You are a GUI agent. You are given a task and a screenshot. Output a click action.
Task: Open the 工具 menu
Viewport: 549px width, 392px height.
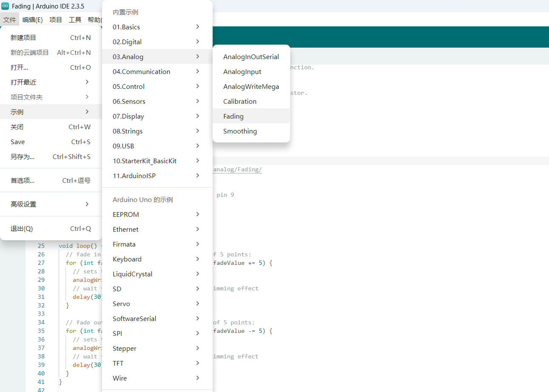coord(75,20)
